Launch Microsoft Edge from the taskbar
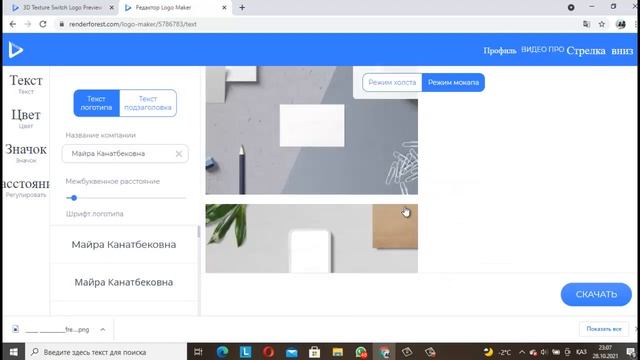Screen dimensions: 640x360 [222, 352]
